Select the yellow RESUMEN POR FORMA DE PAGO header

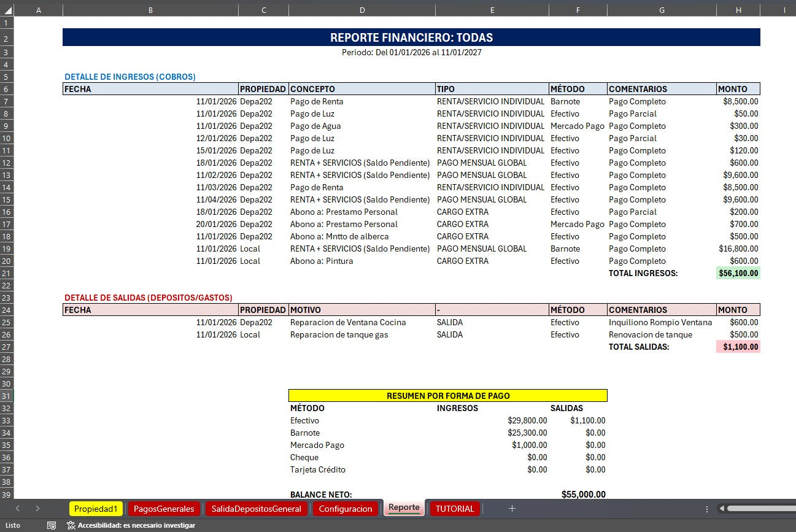447,396
